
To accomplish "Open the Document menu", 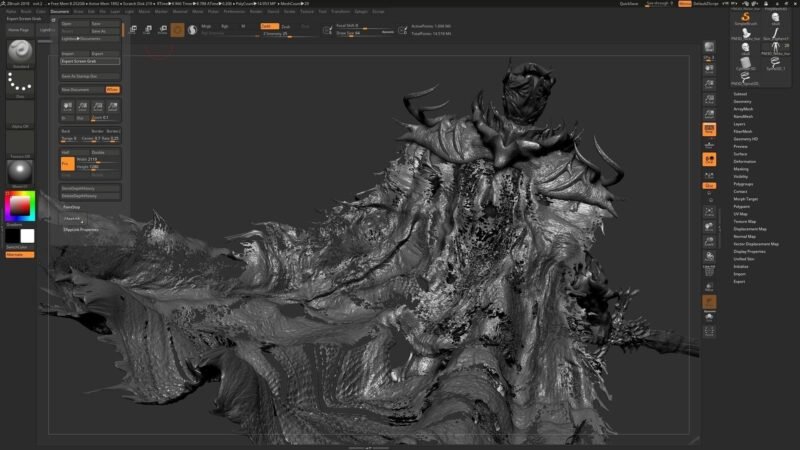I will pyautogui.click(x=60, y=11).
